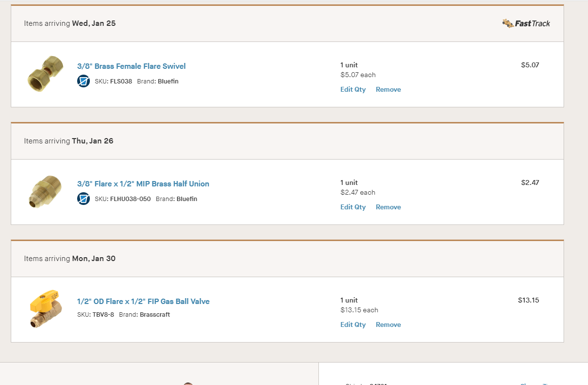Edit quantity for the Brass Half Union
The height and width of the screenshot is (385, 588).
(x=353, y=207)
